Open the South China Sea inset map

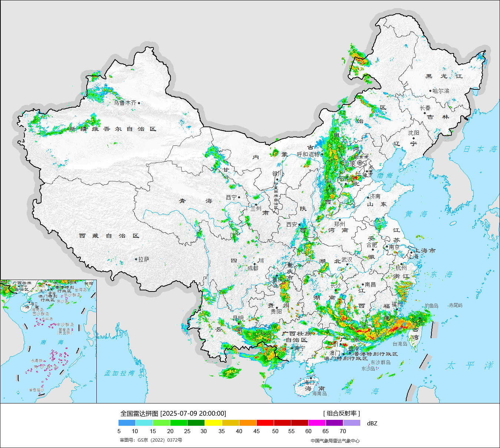(48, 341)
